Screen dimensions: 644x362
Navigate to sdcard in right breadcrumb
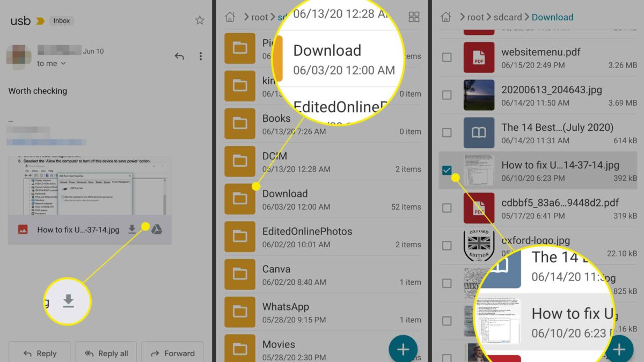pos(507,17)
